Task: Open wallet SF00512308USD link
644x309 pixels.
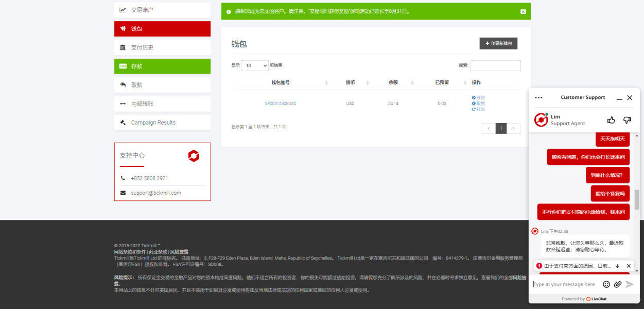Action: click(x=281, y=104)
